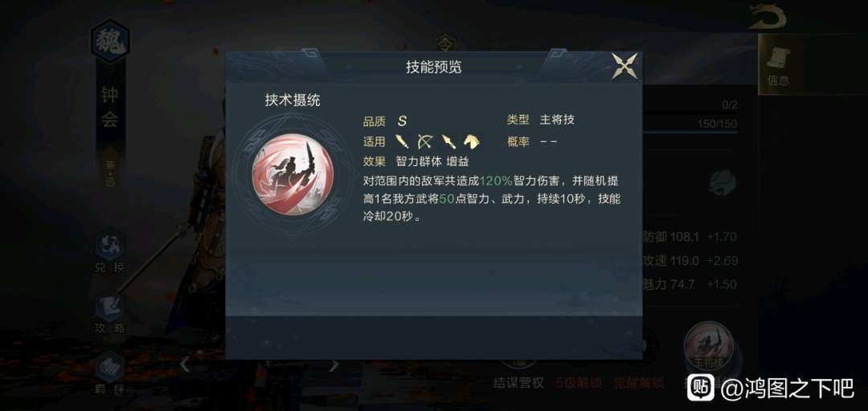Close the 技能预览 popup with the X
Viewport: 868px width, 411px height.
[625, 67]
